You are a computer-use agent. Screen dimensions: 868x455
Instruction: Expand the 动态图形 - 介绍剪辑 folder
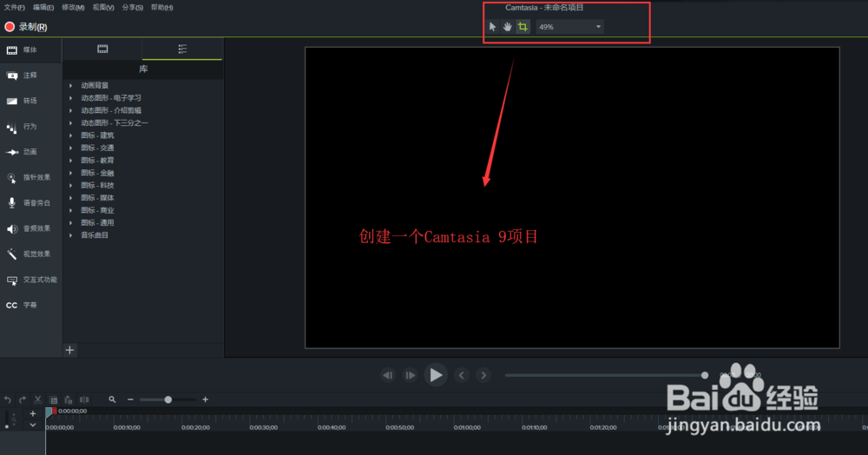[x=71, y=110]
